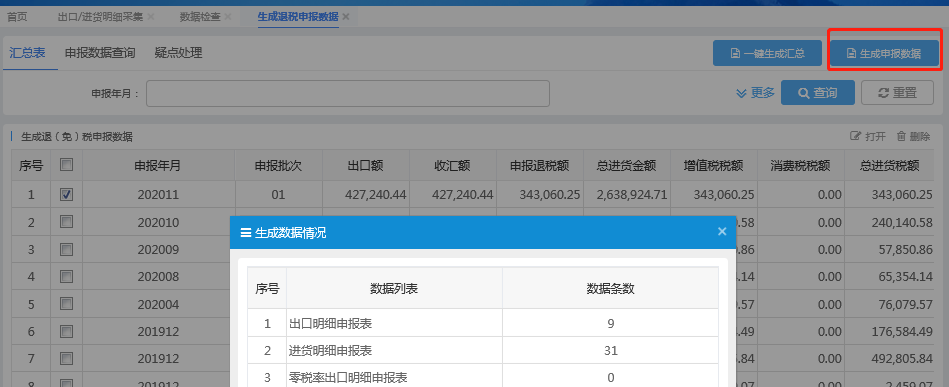Click the 打开 edit icon

point(855,136)
